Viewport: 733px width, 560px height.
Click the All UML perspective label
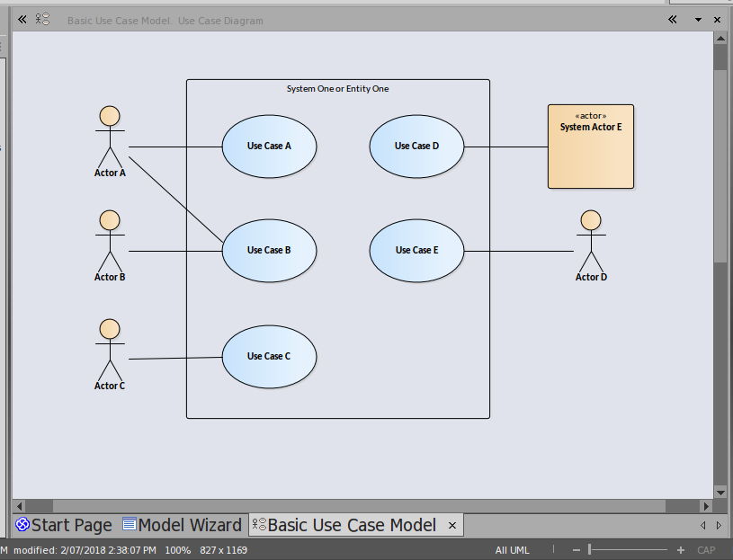tap(512, 550)
